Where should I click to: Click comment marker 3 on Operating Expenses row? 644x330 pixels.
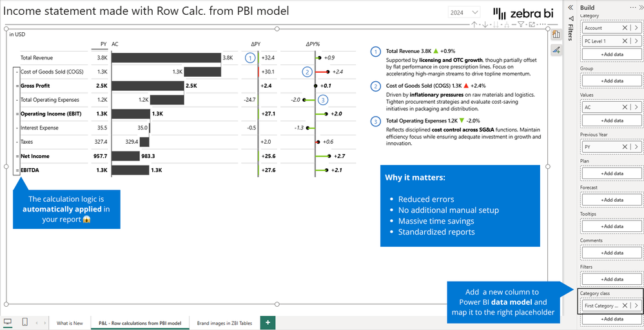323,100
